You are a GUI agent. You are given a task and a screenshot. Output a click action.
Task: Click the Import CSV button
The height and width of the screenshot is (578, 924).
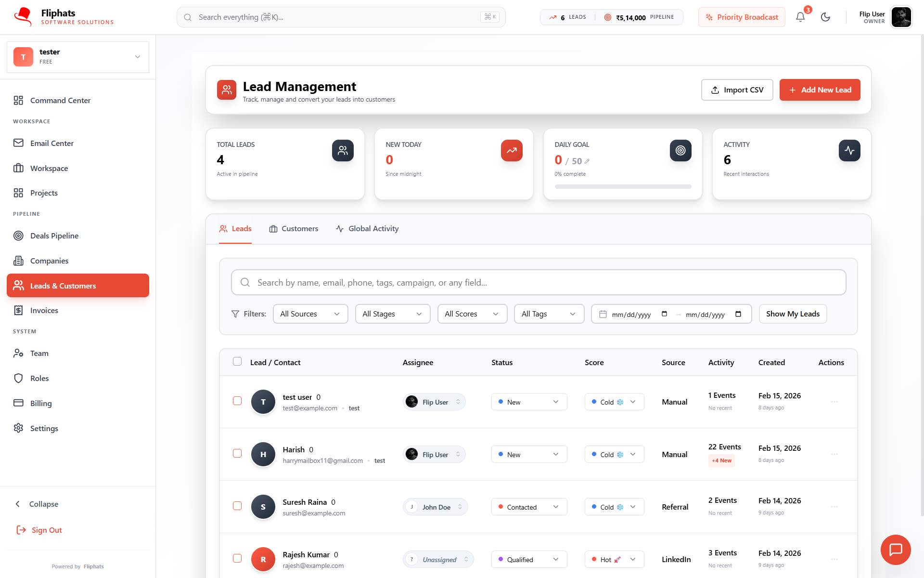coord(737,90)
